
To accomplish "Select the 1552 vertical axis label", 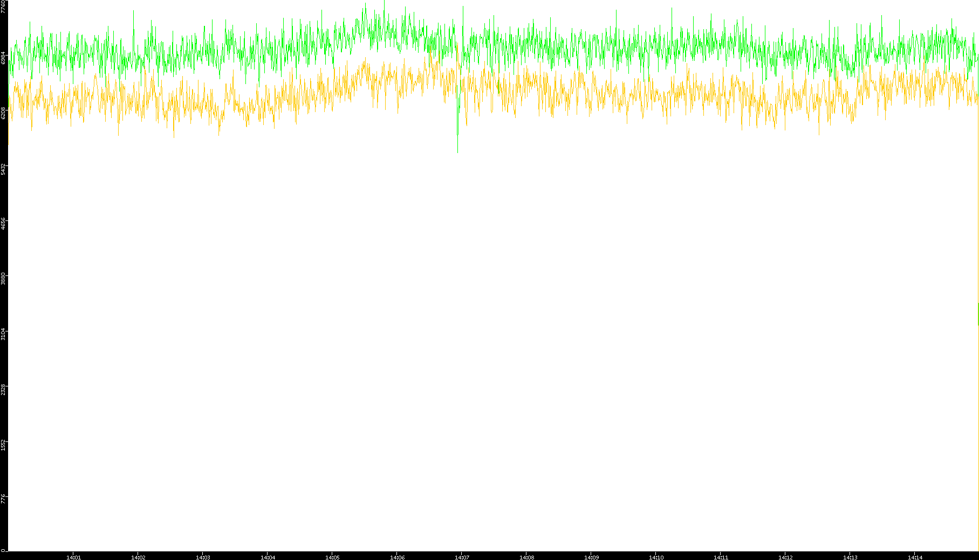I will (x=4, y=445).
